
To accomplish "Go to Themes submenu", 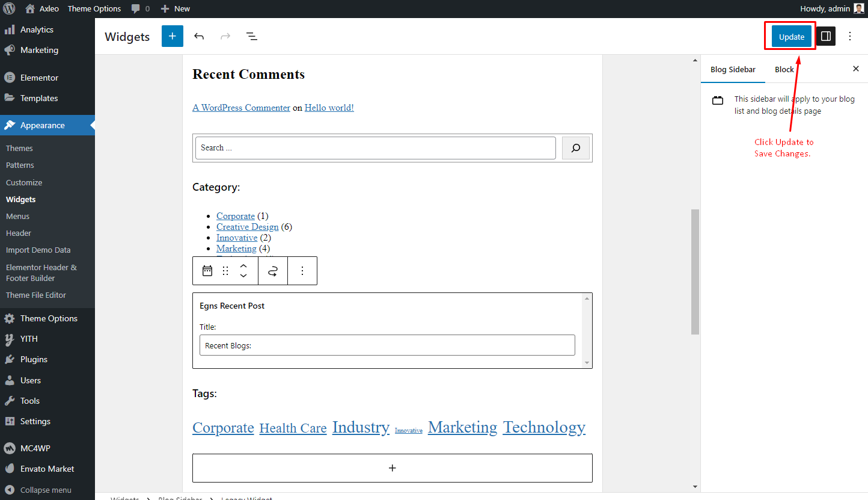I will (x=19, y=148).
